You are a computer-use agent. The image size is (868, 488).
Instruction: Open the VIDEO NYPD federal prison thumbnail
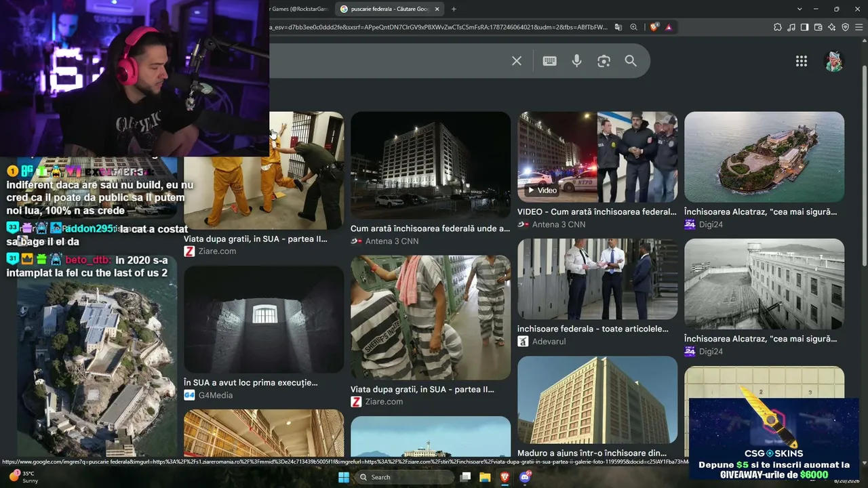pos(597,157)
